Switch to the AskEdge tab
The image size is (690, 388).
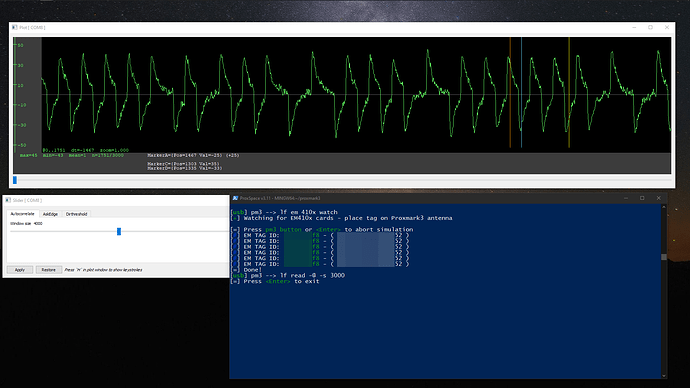click(50, 214)
